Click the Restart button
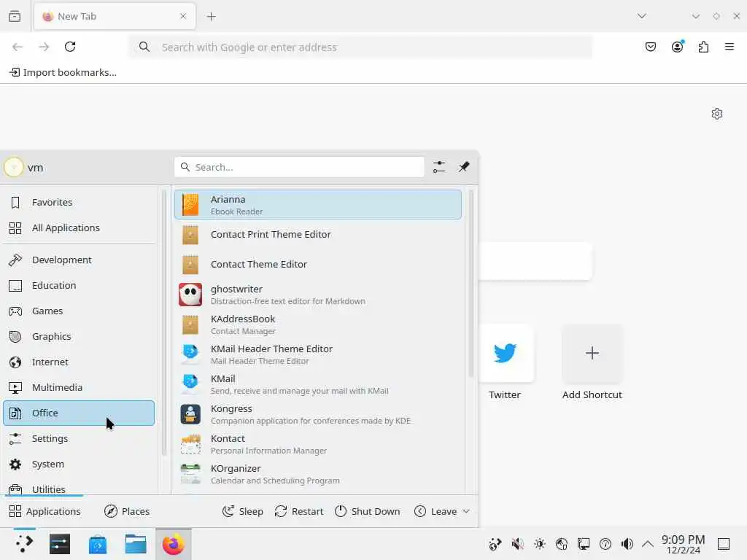The width and height of the screenshot is (747, 560). coord(298,511)
